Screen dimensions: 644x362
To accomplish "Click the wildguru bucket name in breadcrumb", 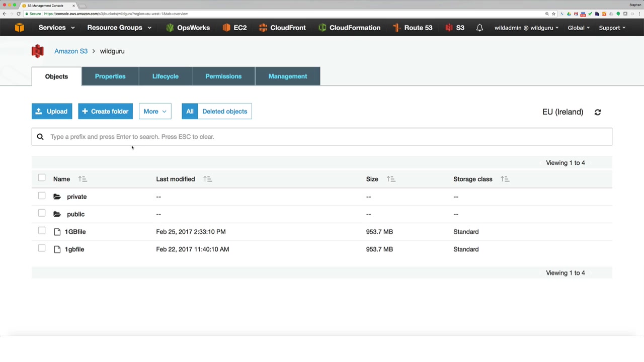I will [x=112, y=51].
